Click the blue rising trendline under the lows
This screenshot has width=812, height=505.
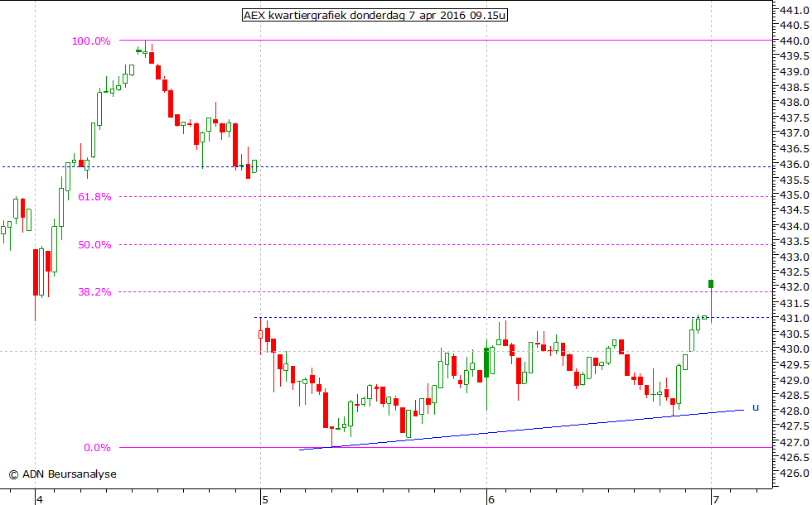(x=521, y=430)
